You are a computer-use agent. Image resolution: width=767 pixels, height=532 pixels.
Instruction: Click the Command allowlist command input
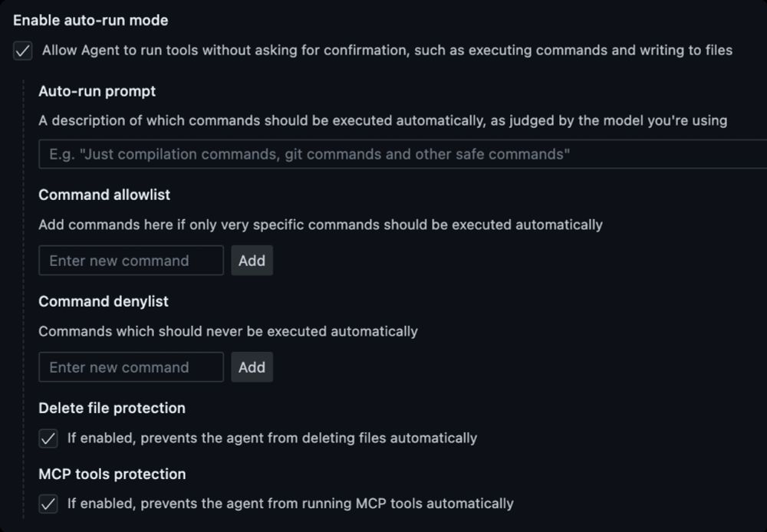pyautogui.click(x=131, y=261)
